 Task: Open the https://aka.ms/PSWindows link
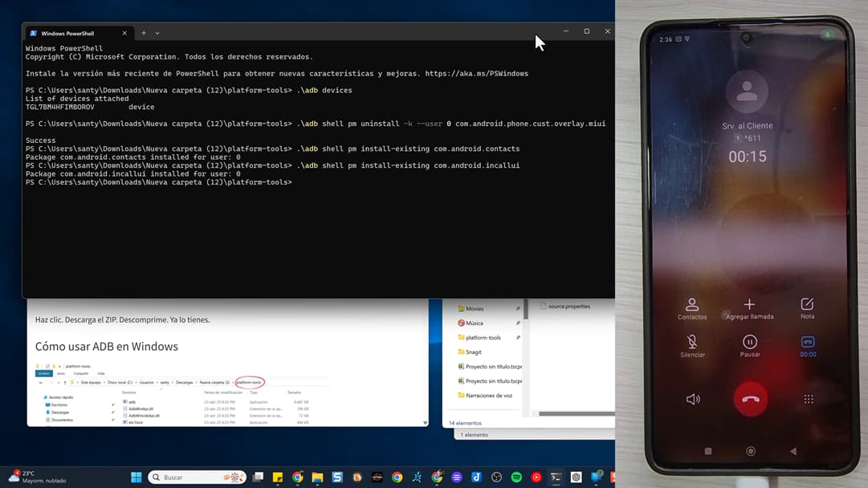(477, 74)
